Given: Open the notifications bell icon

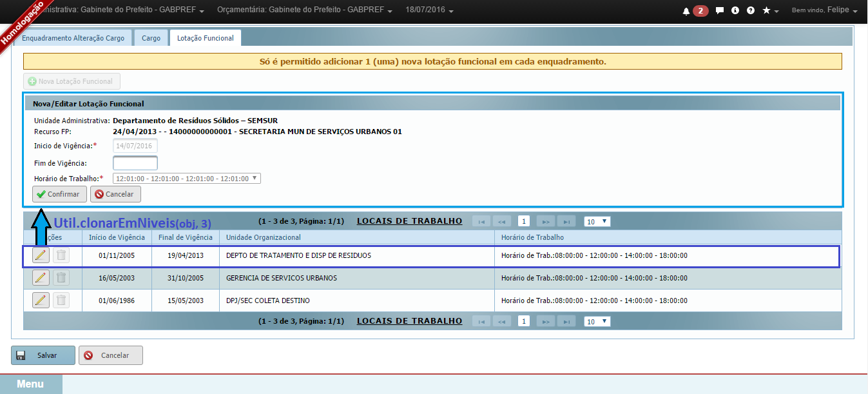Looking at the screenshot, I should coord(687,11).
